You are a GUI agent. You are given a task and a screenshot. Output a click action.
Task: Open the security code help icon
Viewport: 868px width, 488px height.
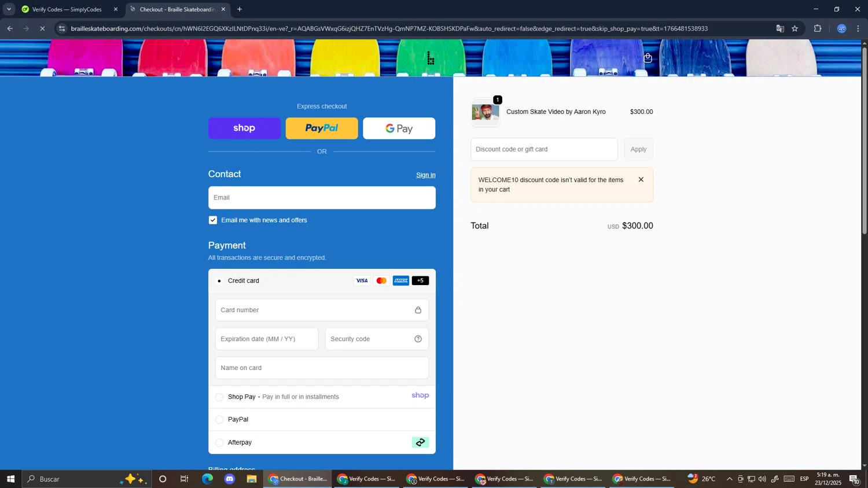(x=418, y=339)
